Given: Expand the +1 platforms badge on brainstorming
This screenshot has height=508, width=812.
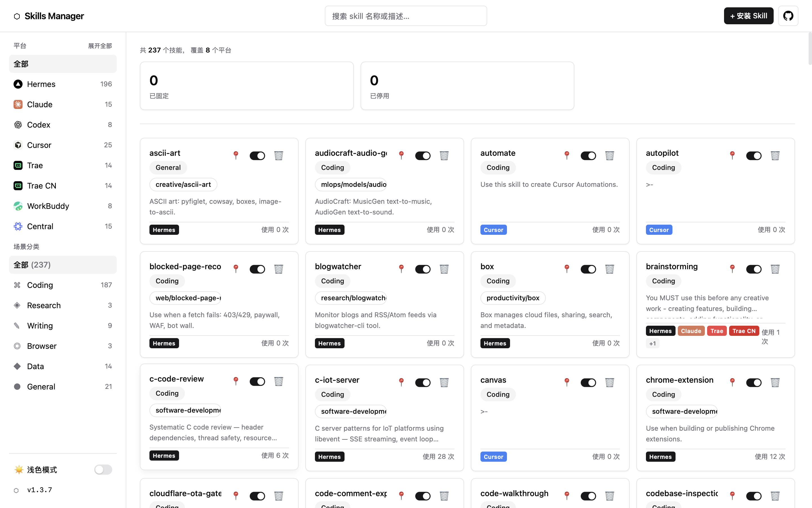Looking at the screenshot, I should [x=652, y=343].
